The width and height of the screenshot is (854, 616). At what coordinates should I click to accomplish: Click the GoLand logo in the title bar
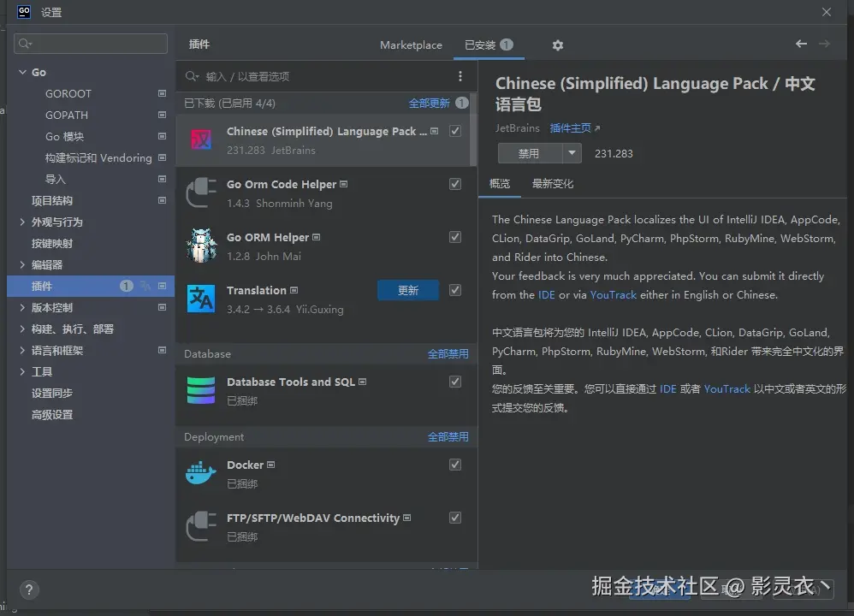(x=24, y=11)
